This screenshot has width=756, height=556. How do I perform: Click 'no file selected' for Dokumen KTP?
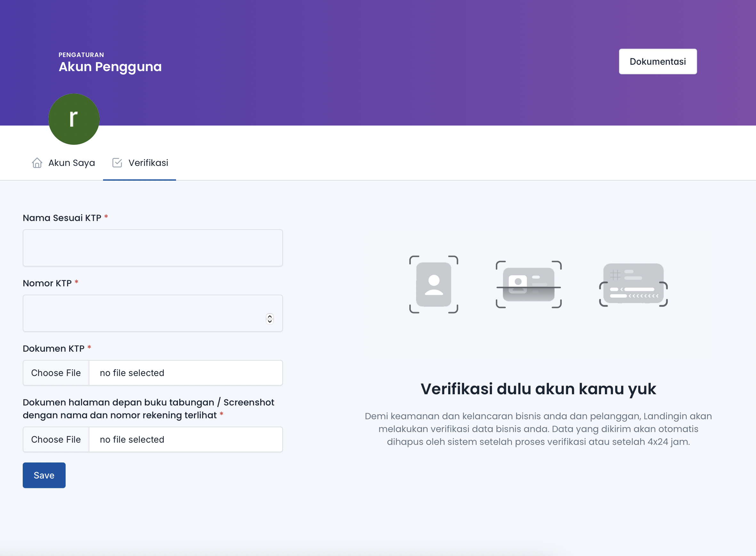click(x=132, y=373)
